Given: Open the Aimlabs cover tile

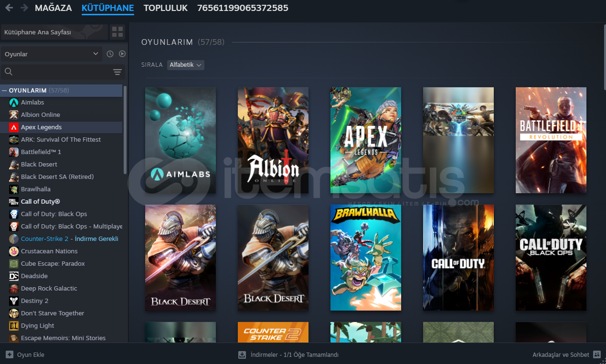Looking at the screenshot, I should coord(181,140).
